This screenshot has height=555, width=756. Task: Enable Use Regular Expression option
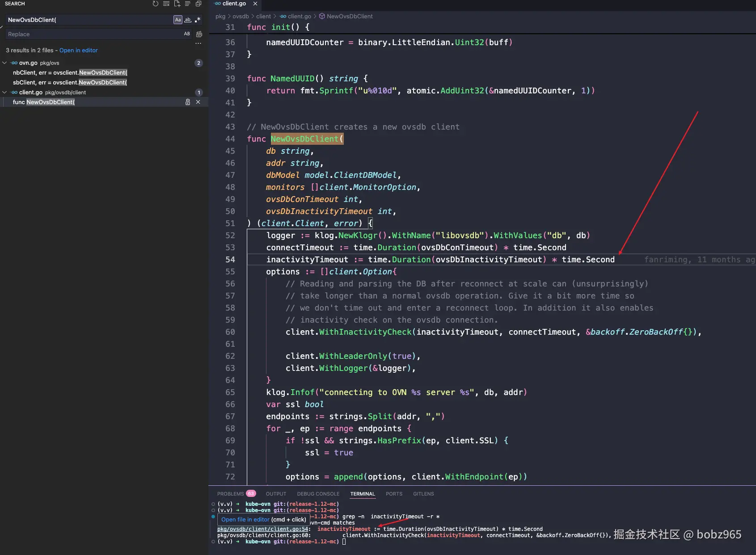tap(198, 20)
